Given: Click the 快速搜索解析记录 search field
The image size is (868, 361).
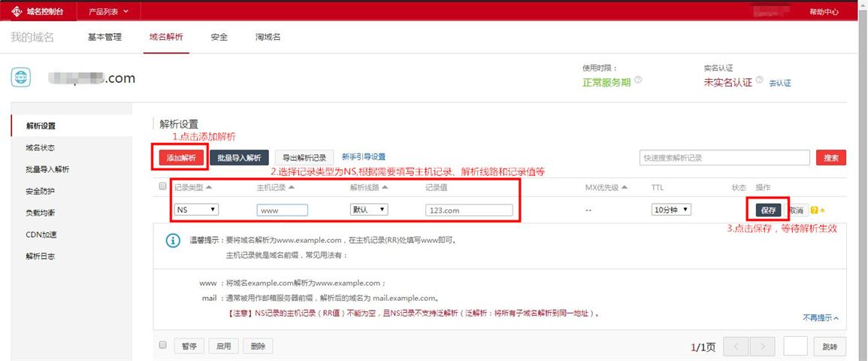Looking at the screenshot, I should click(723, 158).
